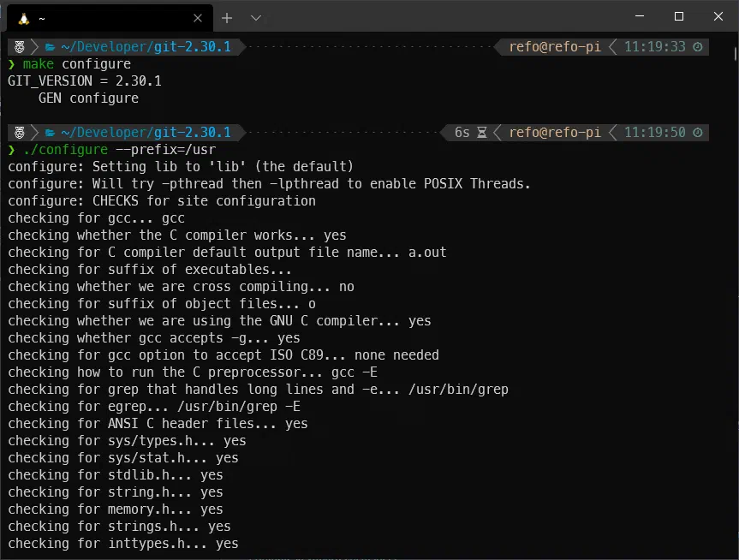The width and height of the screenshot is (739, 560).
Task: Close the current terminal tab
Action: (x=198, y=17)
